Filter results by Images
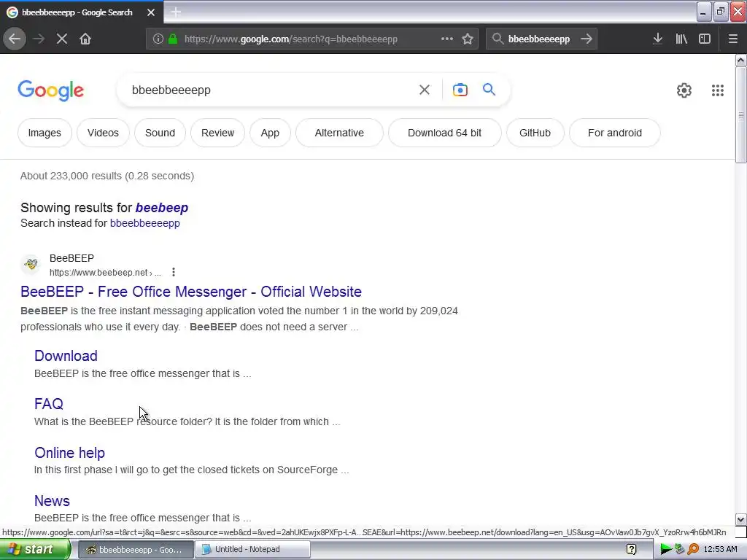 click(x=44, y=133)
